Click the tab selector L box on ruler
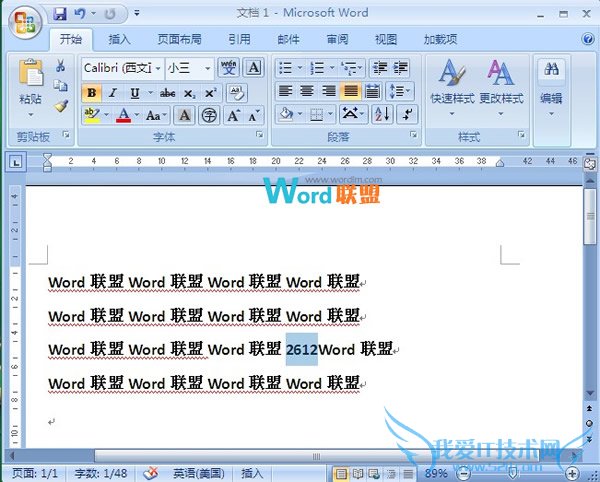Image resolution: width=600 pixels, height=482 pixels. click(x=16, y=162)
